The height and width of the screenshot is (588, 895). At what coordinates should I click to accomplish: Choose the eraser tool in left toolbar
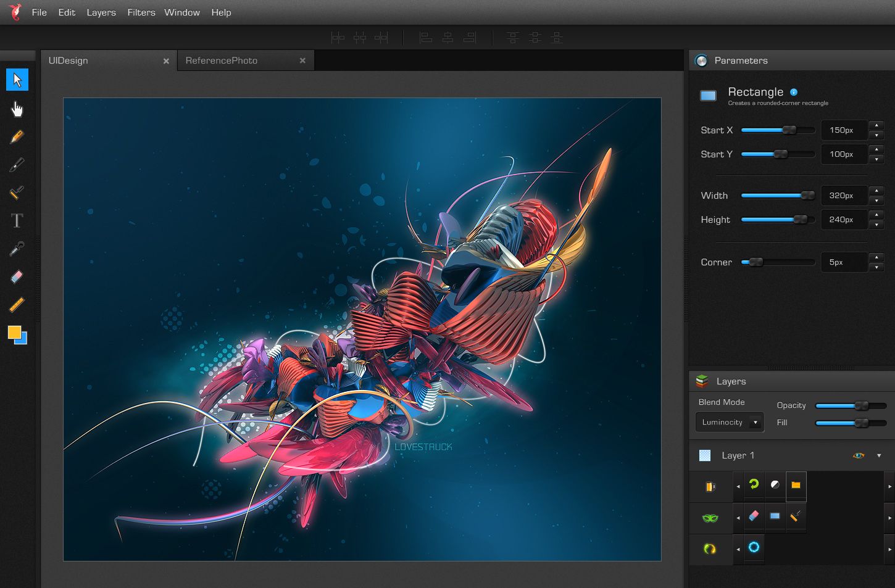click(x=17, y=276)
